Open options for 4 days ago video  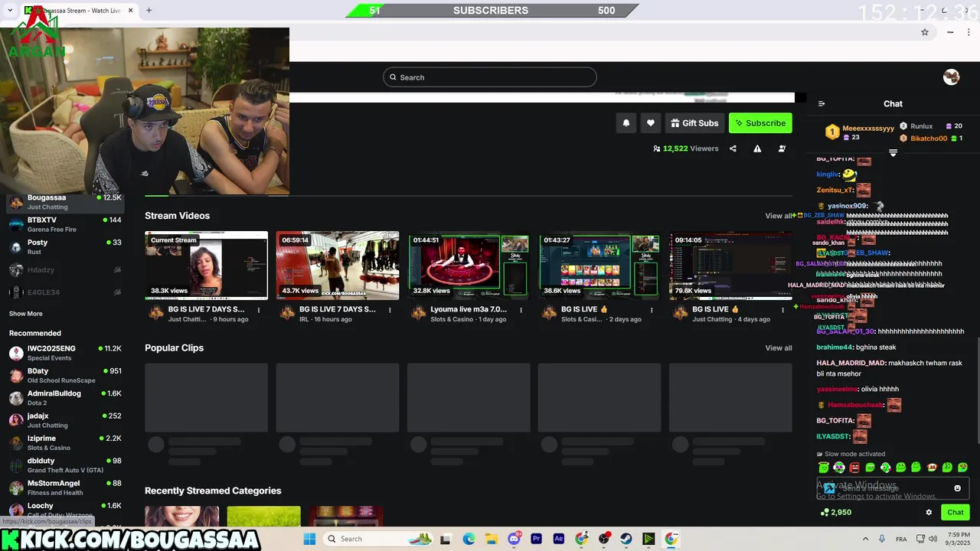click(x=782, y=310)
